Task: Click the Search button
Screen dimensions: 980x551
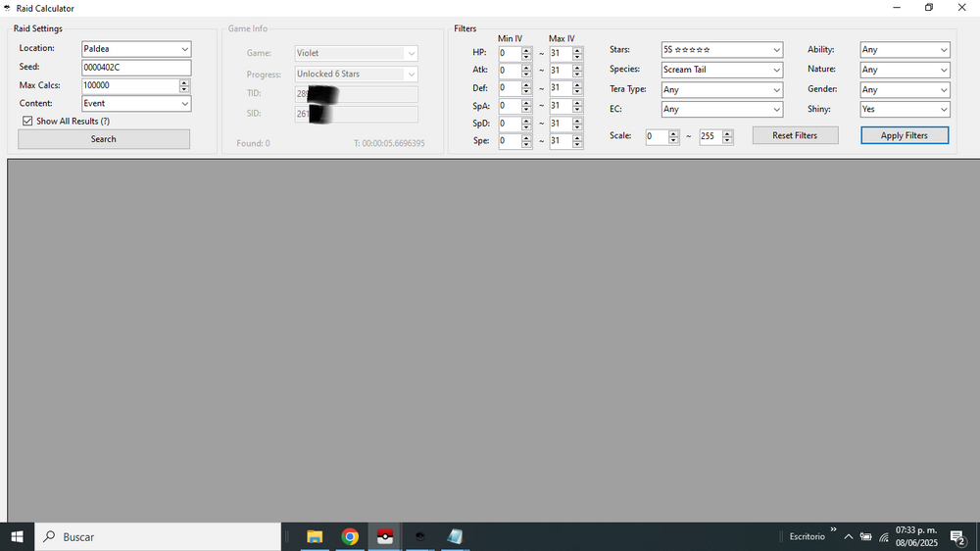Action: (x=104, y=139)
